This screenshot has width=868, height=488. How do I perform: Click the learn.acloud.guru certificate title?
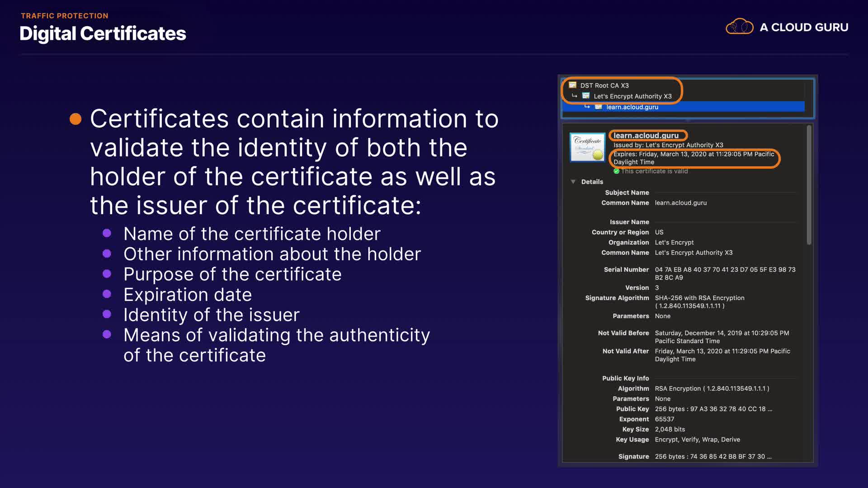point(646,136)
